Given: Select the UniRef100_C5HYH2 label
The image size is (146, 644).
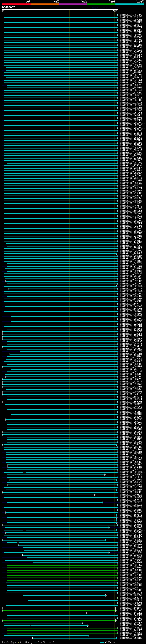Looking at the screenshot, I should coord(131,638).
